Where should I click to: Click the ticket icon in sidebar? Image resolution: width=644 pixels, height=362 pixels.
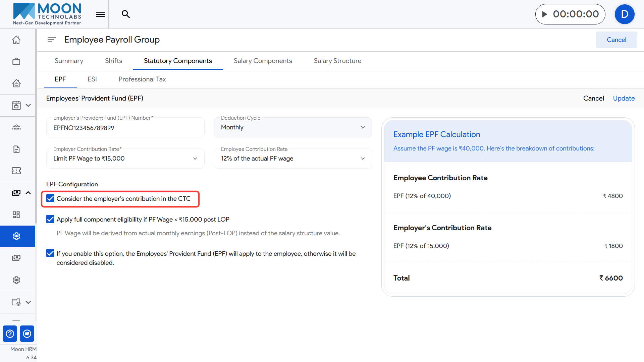coord(16,171)
